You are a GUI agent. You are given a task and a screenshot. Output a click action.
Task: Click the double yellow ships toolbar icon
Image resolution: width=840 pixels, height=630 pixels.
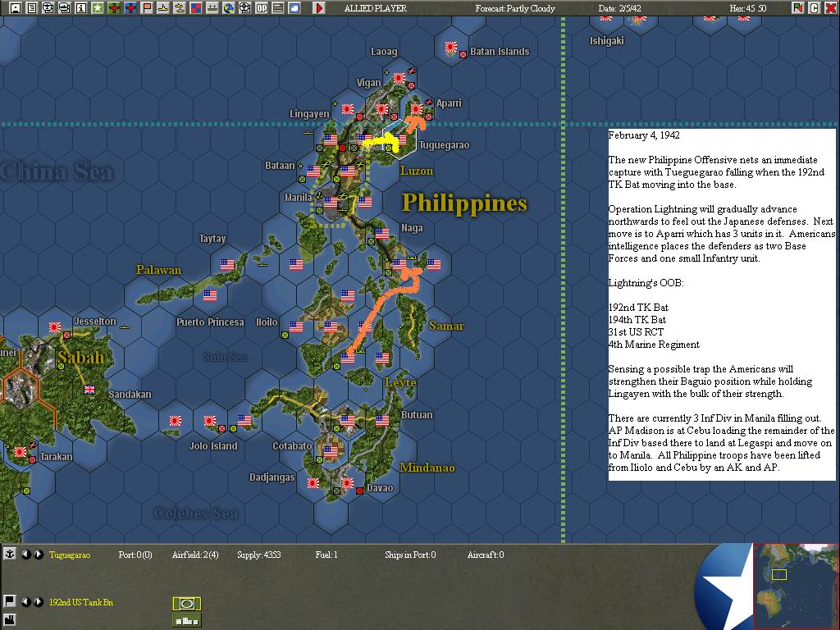click(180, 8)
